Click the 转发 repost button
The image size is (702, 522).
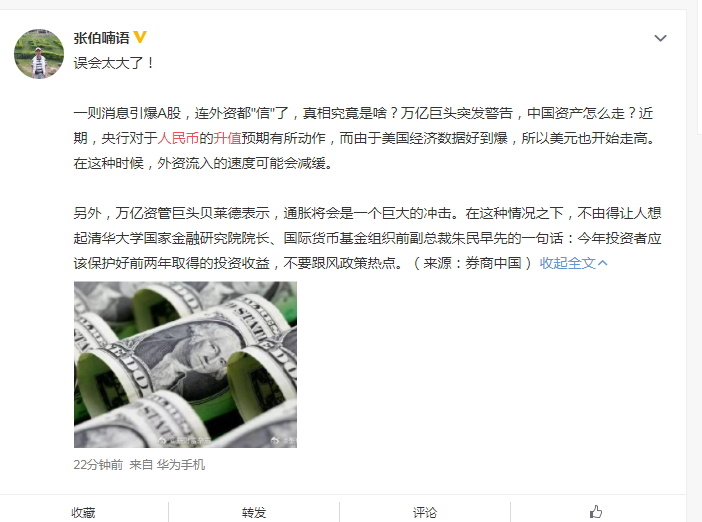click(254, 512)
